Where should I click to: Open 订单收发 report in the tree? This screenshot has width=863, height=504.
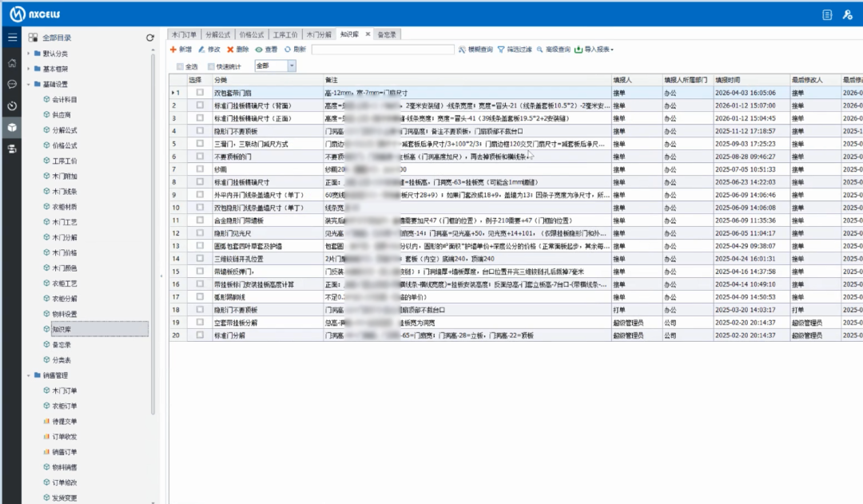(65, 436)
